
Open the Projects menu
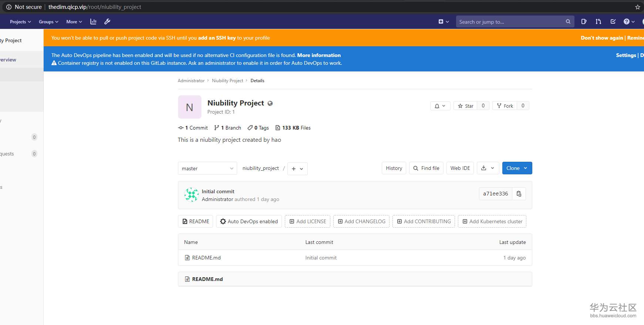pyautogui.click(x=20, y=22)
